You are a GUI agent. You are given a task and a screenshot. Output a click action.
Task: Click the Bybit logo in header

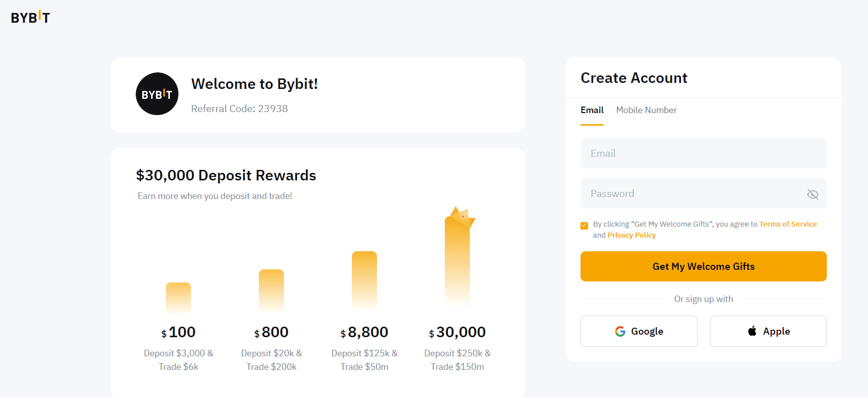(x=31, y=18)
